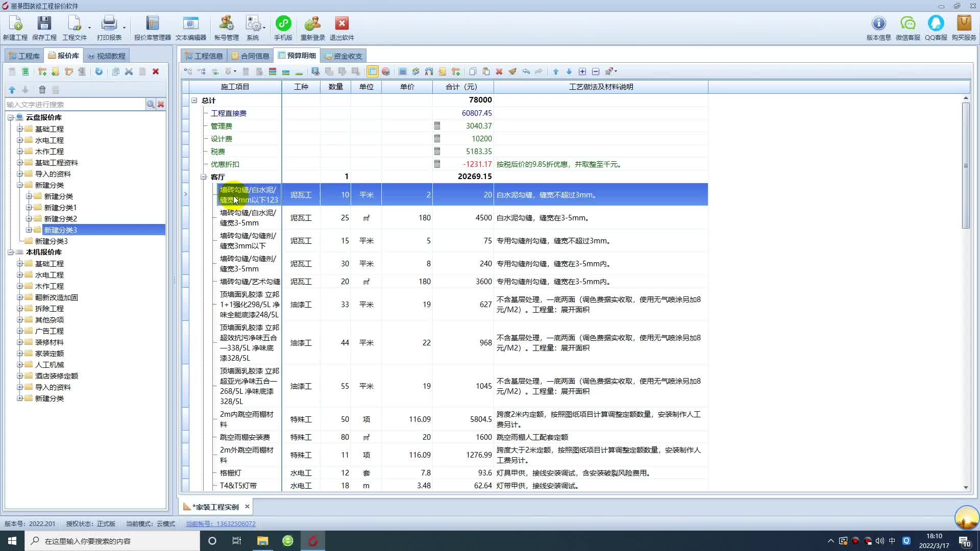Switch to the 预算明细 tab
The width and height of the screenshot is (980, 551).
300,55
